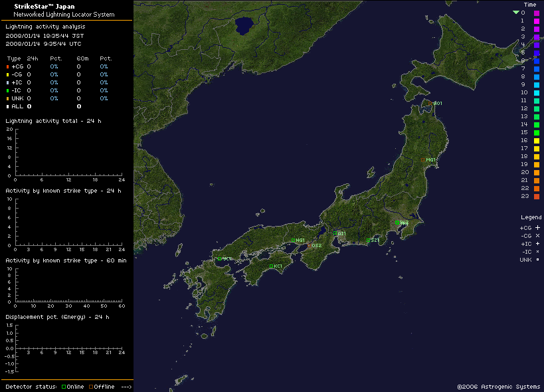This screenshot has width=544, height=392.
Task: Select the KC1 detector on the map
Action: 271,266
